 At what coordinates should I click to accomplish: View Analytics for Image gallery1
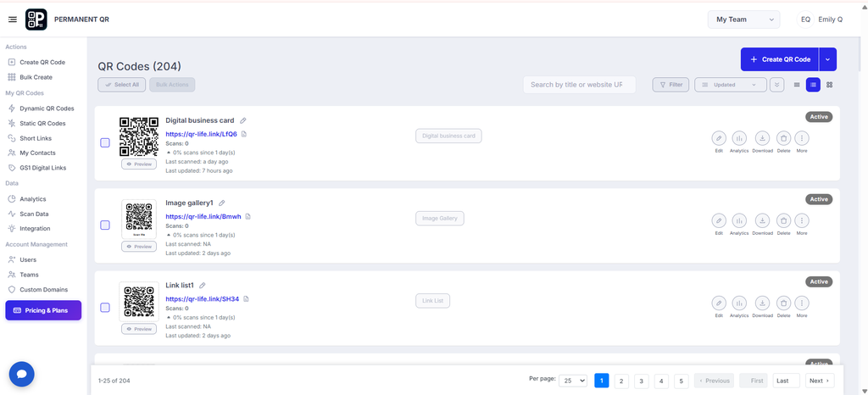739,220
